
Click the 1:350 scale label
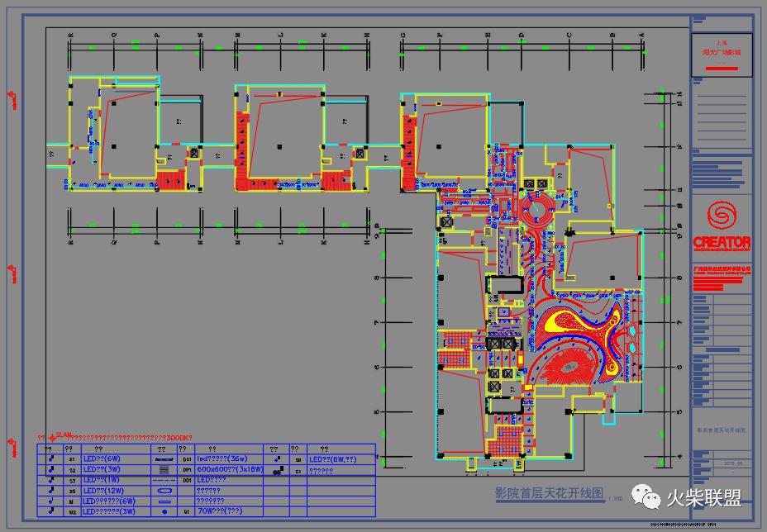click(615, 498)
